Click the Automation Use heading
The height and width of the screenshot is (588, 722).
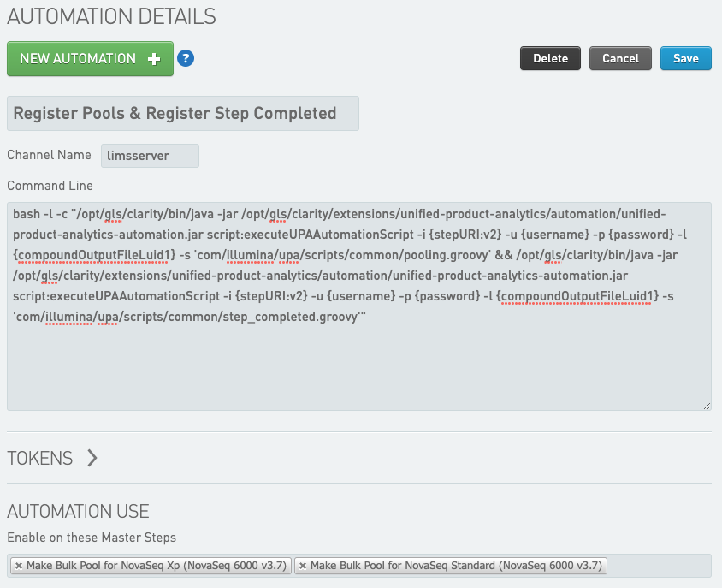[x=78, y=512]
